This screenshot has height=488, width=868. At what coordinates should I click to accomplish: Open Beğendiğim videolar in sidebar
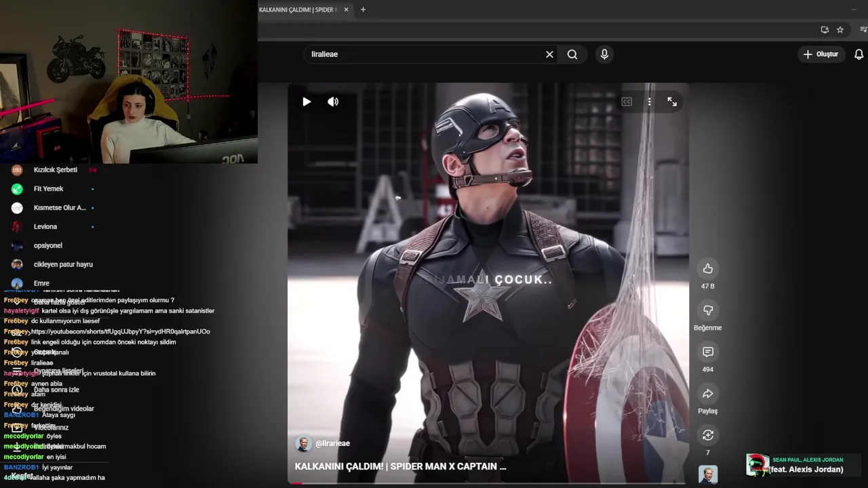pos(64,409)
